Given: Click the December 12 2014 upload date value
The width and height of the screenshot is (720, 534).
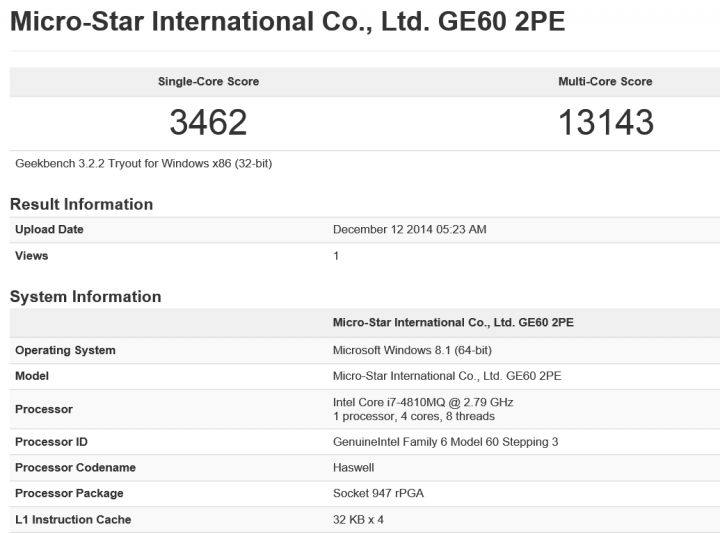Looking at the screenshot, I should coord(410,229).
